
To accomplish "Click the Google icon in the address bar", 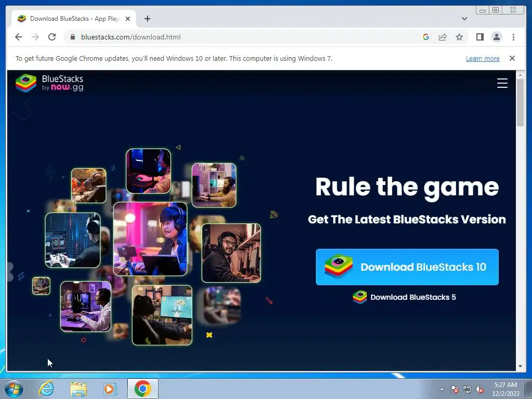I will [426, 37].
